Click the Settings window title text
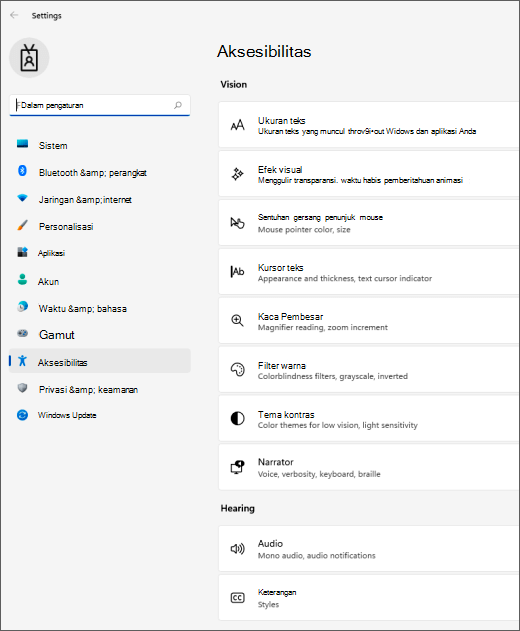 (47, 16)
